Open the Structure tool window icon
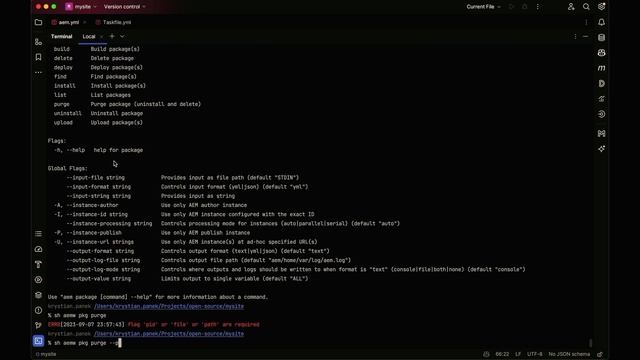640x360 pixels. click(x=38, y=42)
